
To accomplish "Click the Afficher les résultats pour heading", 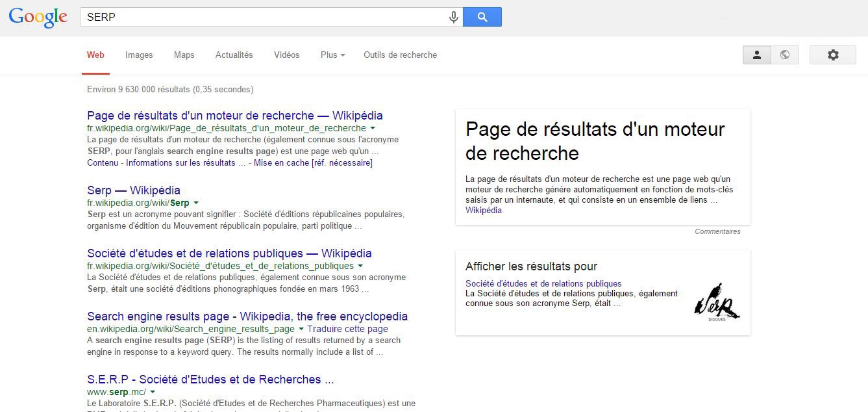I will click(531, 266).
